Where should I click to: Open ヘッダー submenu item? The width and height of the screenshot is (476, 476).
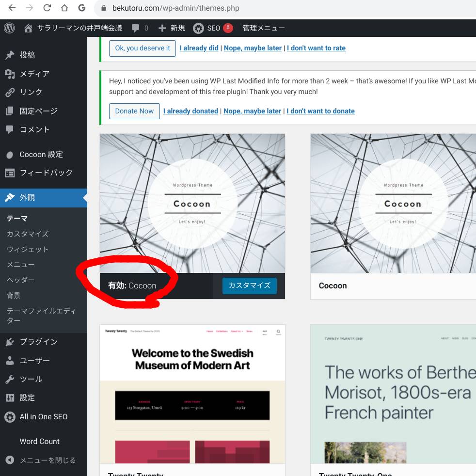[21, 280]
